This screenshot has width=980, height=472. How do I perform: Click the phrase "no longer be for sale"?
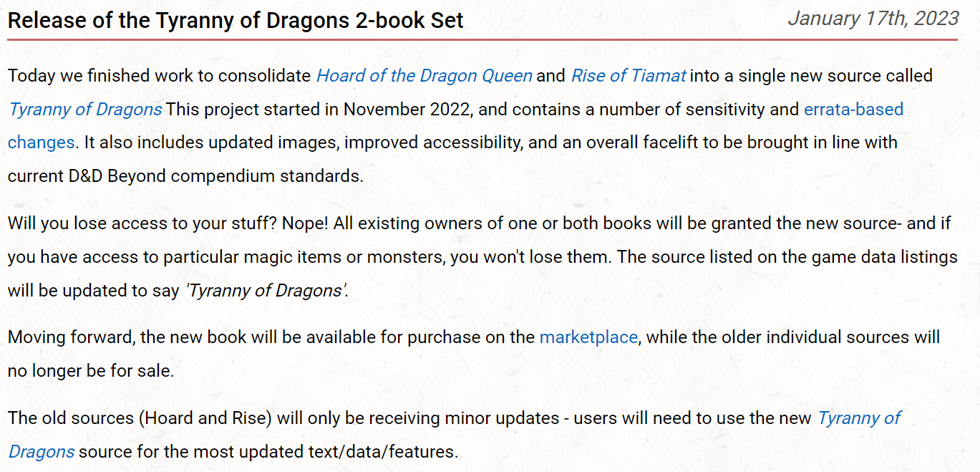coord(91,371)
